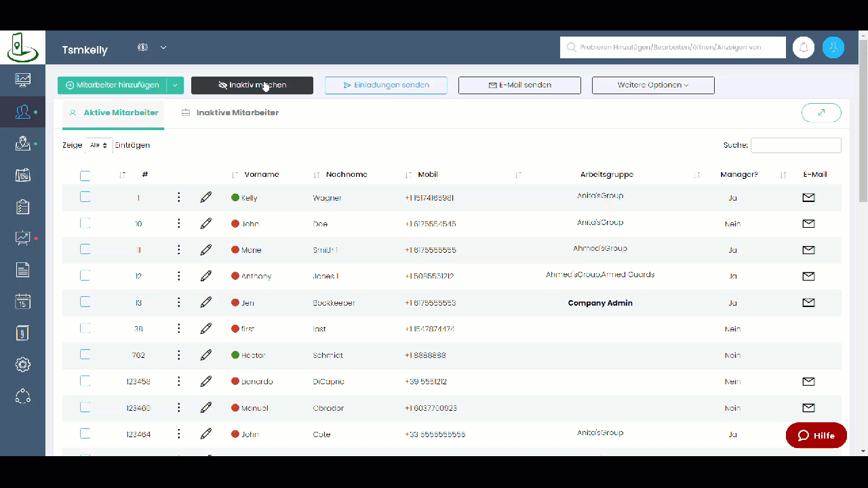
Task: Switch to Inaktive Mitarbeiter tab
Action: point(230,113)
